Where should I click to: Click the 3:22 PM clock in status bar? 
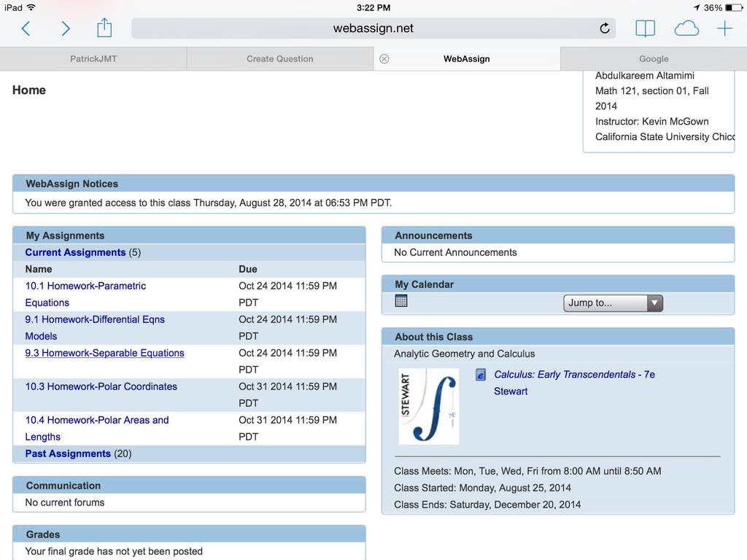click(373, 7)
